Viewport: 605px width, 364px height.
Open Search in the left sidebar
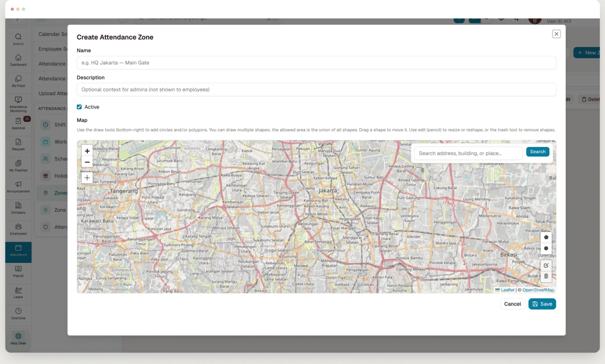click(x=18, y=39)
